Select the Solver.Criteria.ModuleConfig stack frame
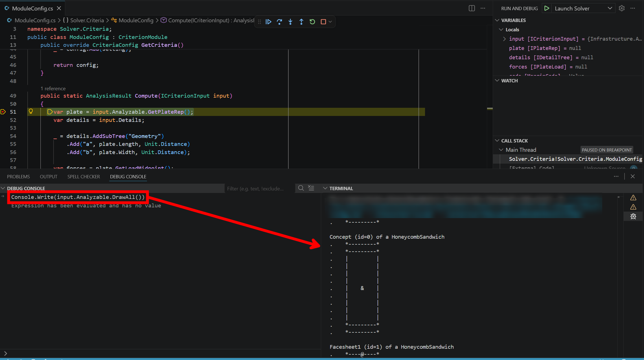Screen dimensions: 644x360 coord(568,159)
